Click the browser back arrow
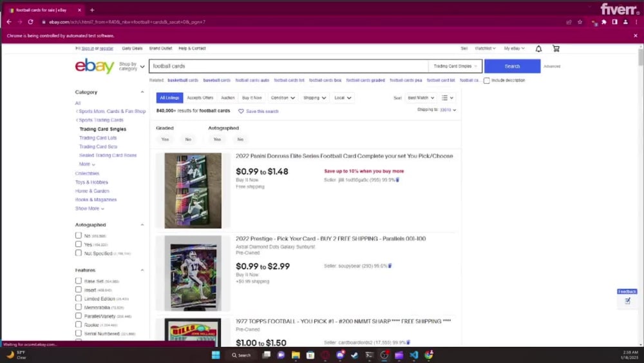The width and height of the screenshot is (644, 363). coord(9,22)
